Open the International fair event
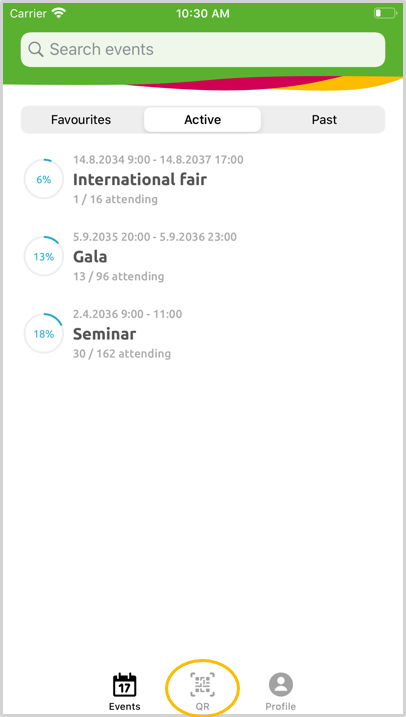The height and width of the screenshot is (717, 406). (x=203, y=179)
